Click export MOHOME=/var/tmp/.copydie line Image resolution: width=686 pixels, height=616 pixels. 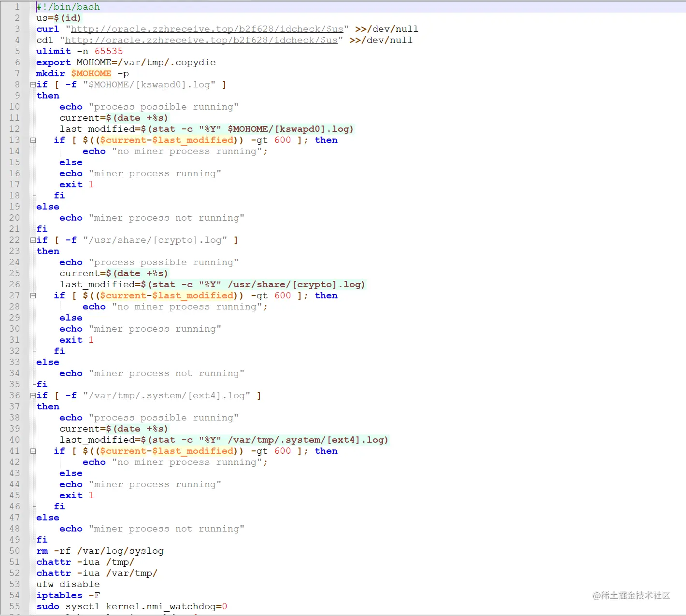[126, 62]
